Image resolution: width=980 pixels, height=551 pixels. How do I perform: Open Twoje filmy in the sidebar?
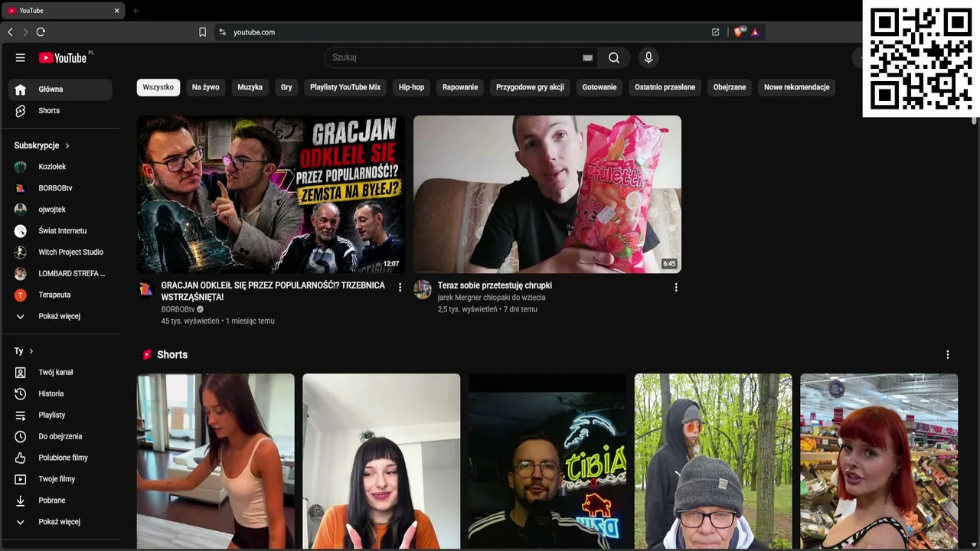(60, 480)
